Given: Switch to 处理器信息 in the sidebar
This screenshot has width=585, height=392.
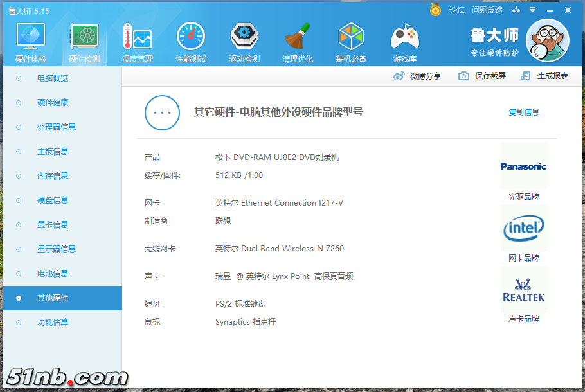Looking at the screenshot, I should pyautogui.click(x=57, y=127).
